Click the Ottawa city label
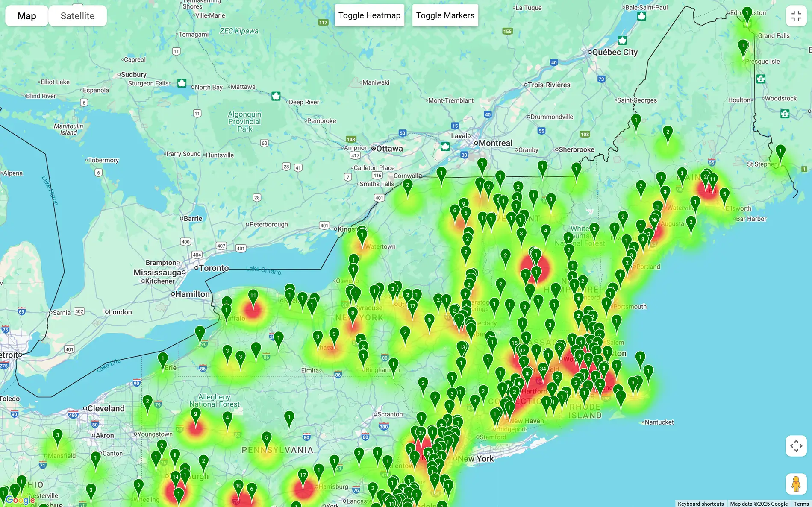Image resolution: width=812 pixels, height=507 pixels. 389,149
